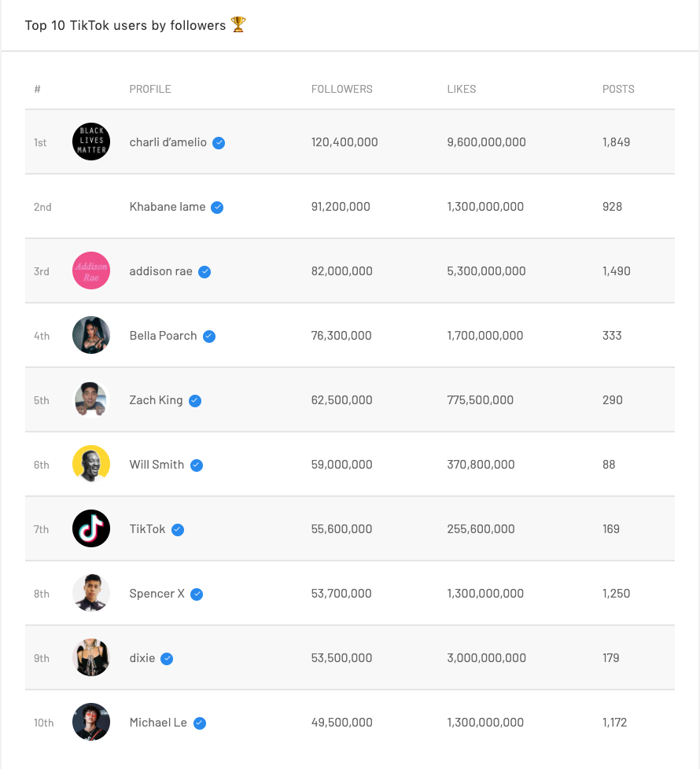
Task: Click likes value 9,600,000,000
Action: 487,142
